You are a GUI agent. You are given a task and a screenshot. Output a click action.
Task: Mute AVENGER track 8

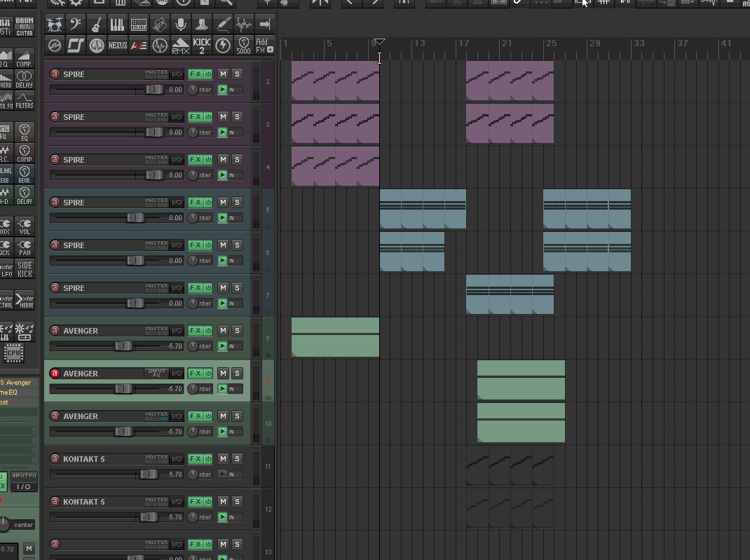pos(223,330)
